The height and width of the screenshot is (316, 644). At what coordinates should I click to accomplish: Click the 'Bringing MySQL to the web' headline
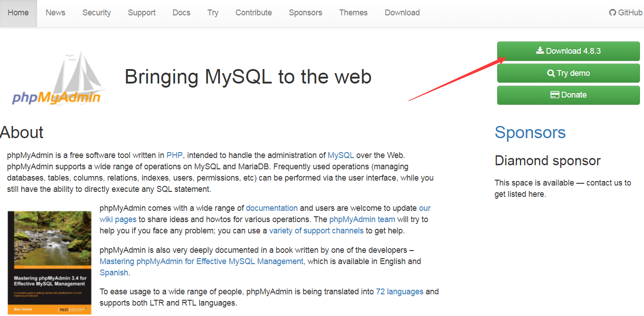tap(248, 77)
